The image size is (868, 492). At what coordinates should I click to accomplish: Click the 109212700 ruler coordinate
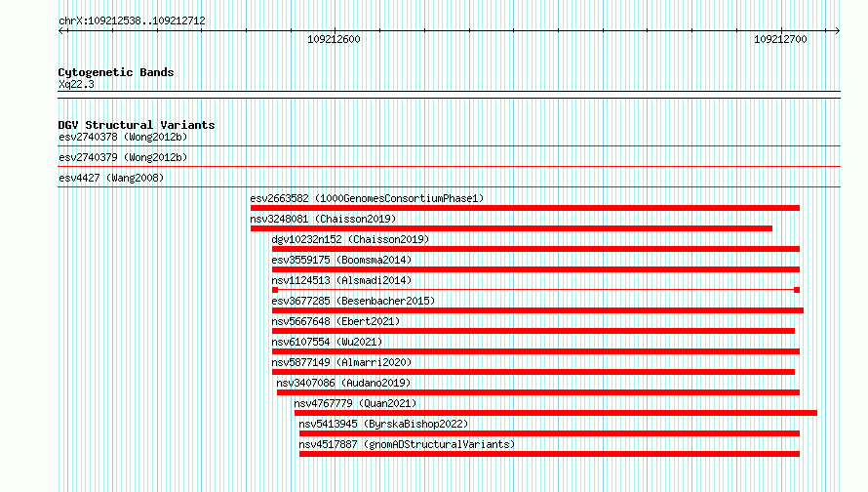tap(780, 39)
